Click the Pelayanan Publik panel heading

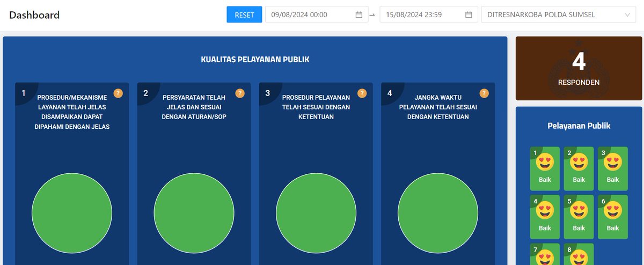point(579,126)
